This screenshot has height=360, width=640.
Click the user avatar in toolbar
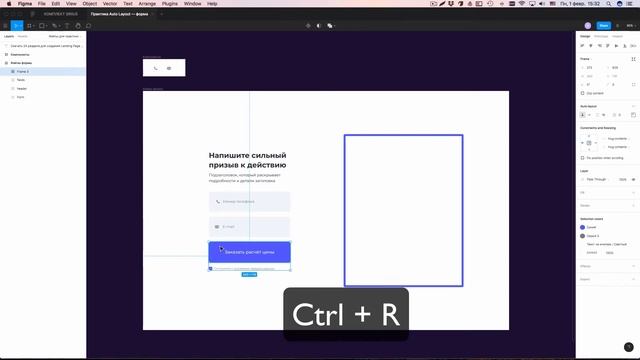click(x=588, y=26)
